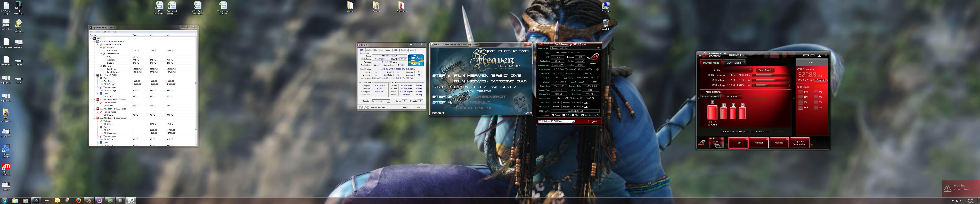The width and height of the screenshot is (980, 204).
Task: Click the Refresh button in TurboV EVO
Action: (759, 131)
